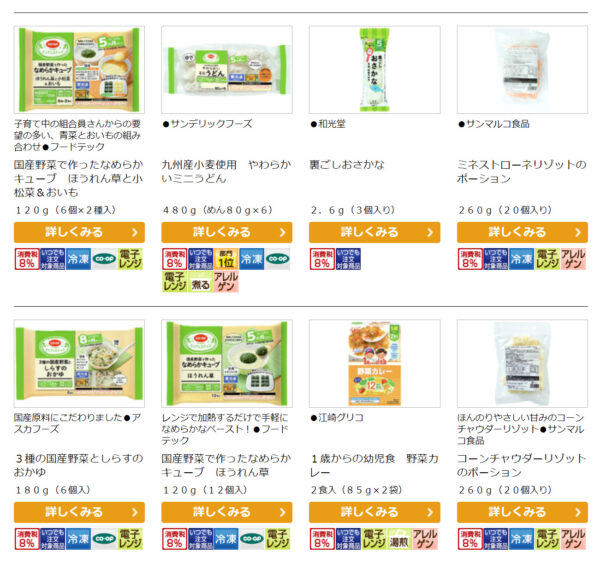Screen dimensions: 600x564
Task: Click the 電子レンジ icon under コーンチャウダーリゾット
Action: [x=547, y=539]
